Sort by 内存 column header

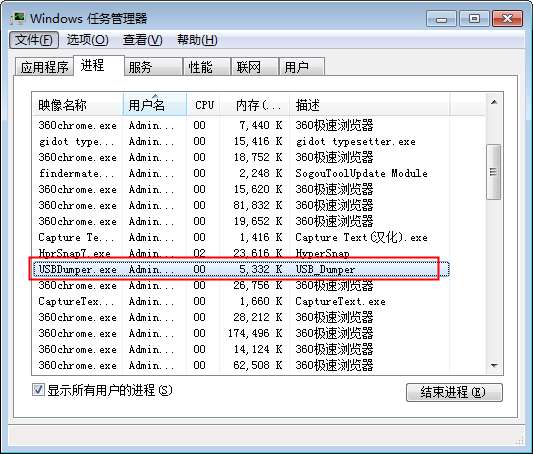pos(255,105)
